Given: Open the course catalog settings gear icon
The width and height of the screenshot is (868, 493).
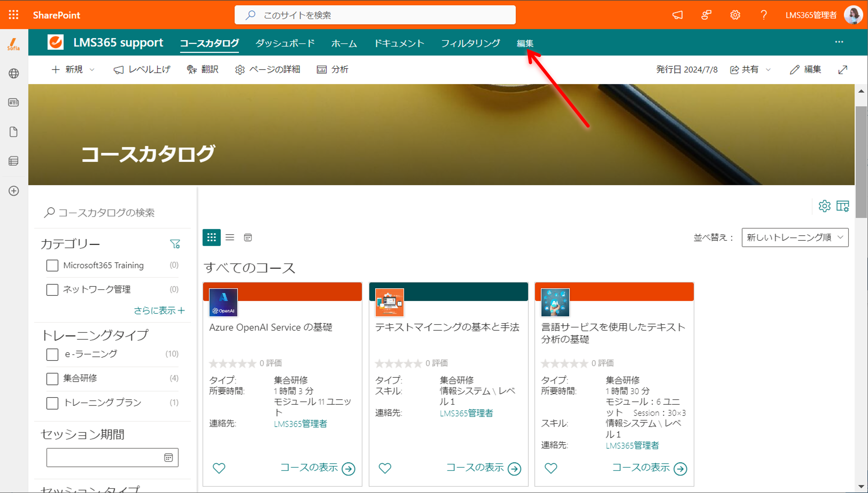Looking at the screenshot, I should coord(825,206).
